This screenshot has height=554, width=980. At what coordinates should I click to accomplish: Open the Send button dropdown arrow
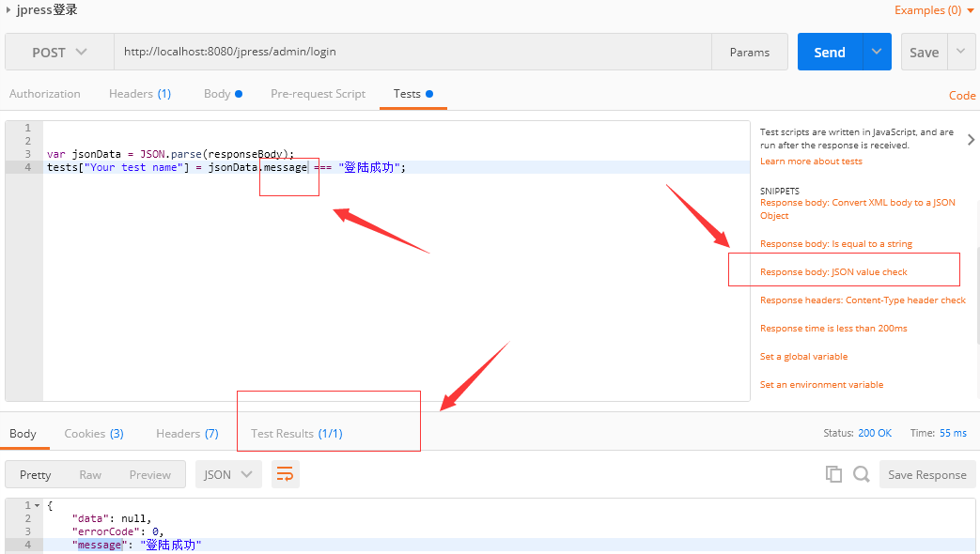(877, 52)
